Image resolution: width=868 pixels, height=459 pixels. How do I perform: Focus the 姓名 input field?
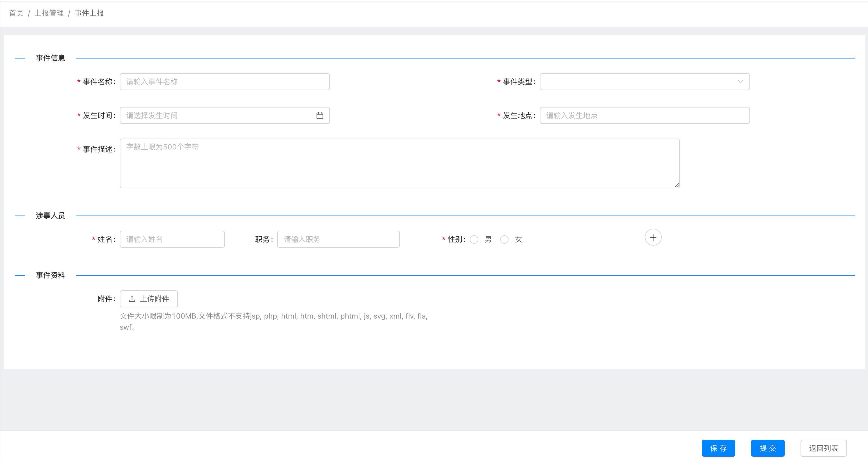click(x=172, y=239)
